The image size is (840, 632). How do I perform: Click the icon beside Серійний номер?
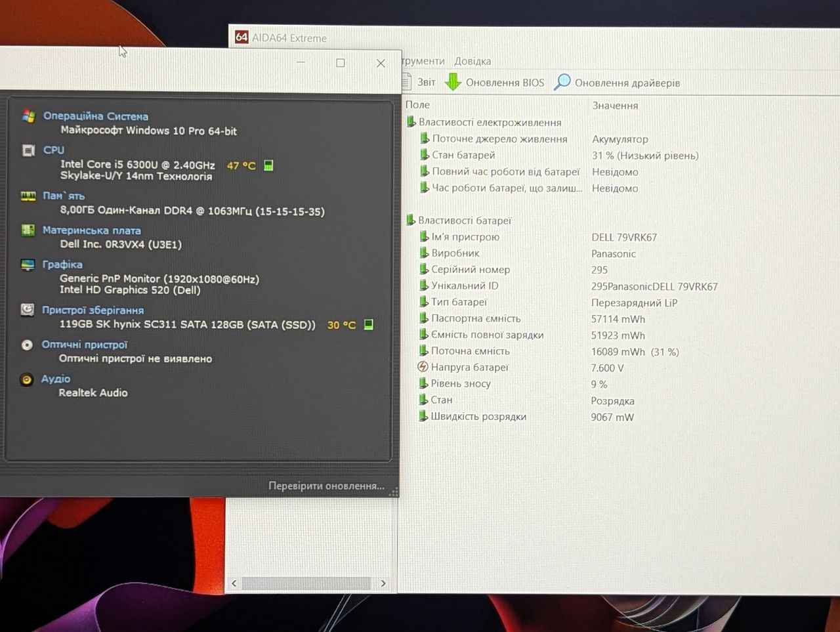point(425,269)
